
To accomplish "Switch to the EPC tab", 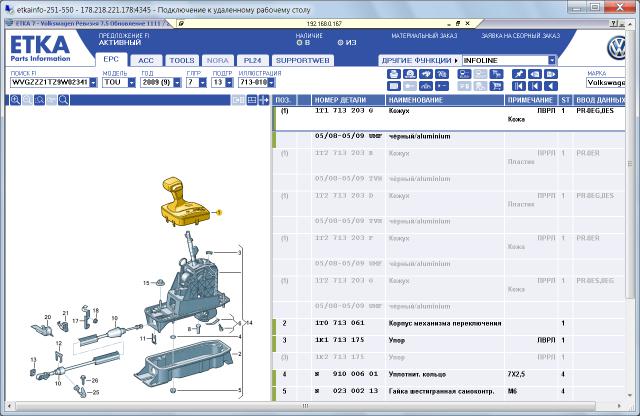I will pos(111,59).
